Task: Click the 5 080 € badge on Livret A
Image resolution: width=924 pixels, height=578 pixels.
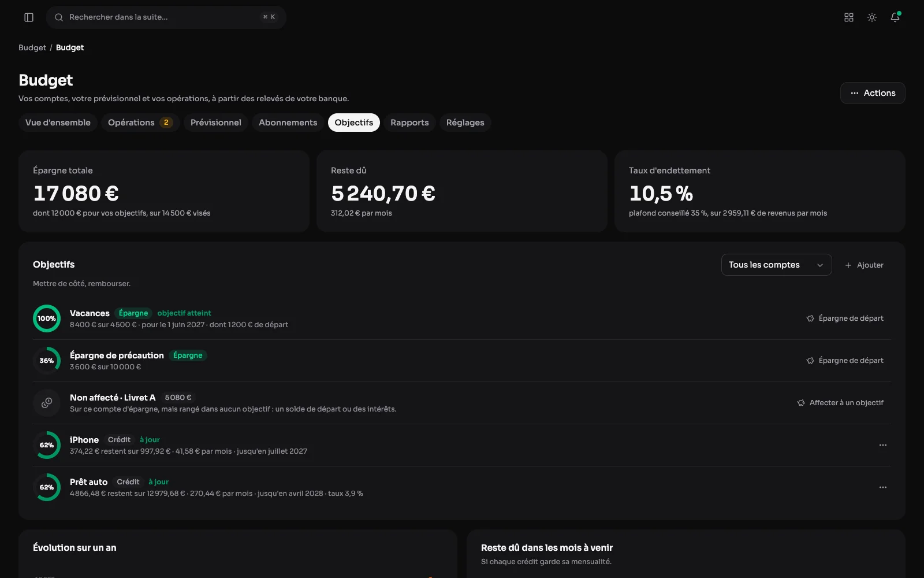Action: pyautogui.click(x=178, y=398)
